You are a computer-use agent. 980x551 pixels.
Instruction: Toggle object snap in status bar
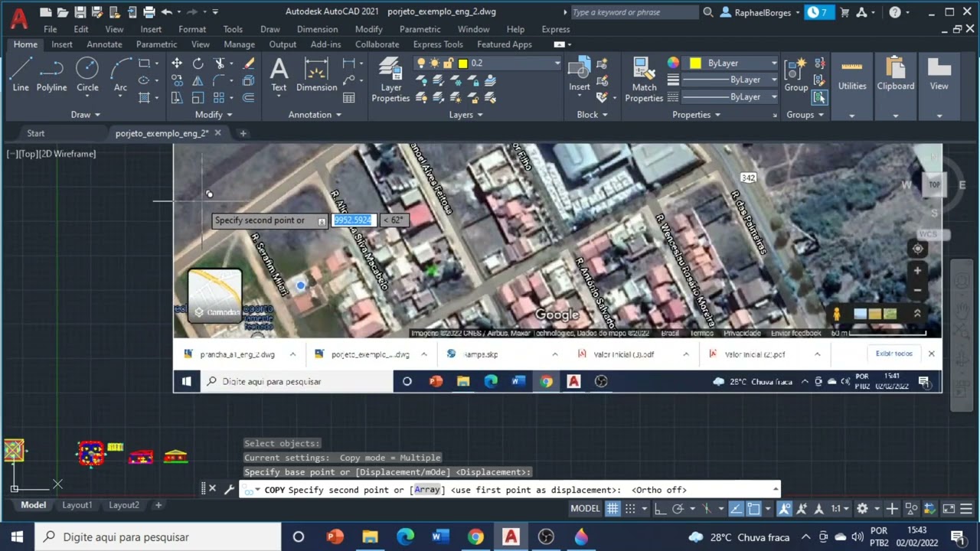(754, 508)
